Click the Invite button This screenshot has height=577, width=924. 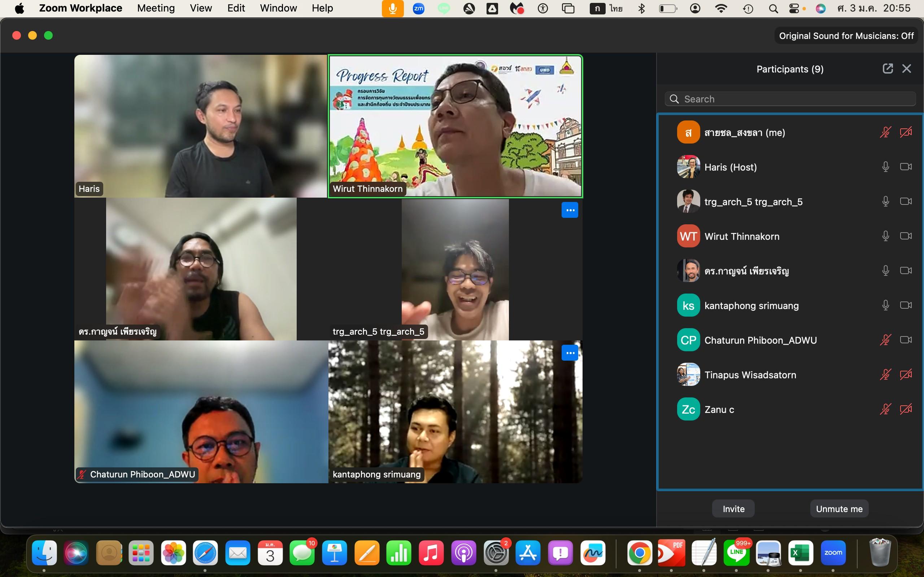733,509
